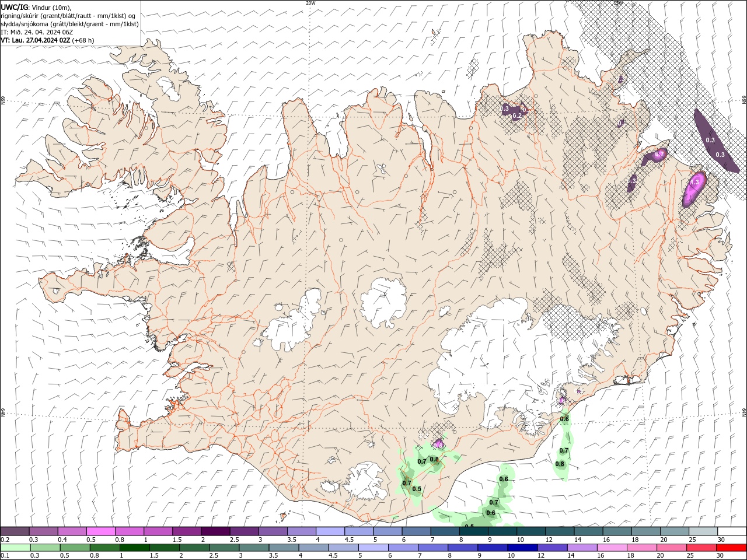Click the light periwinkle 5 swatch, lower legend row
This screenshot has height=560, width=747.
pyautogui.click(x=373, y=548)
